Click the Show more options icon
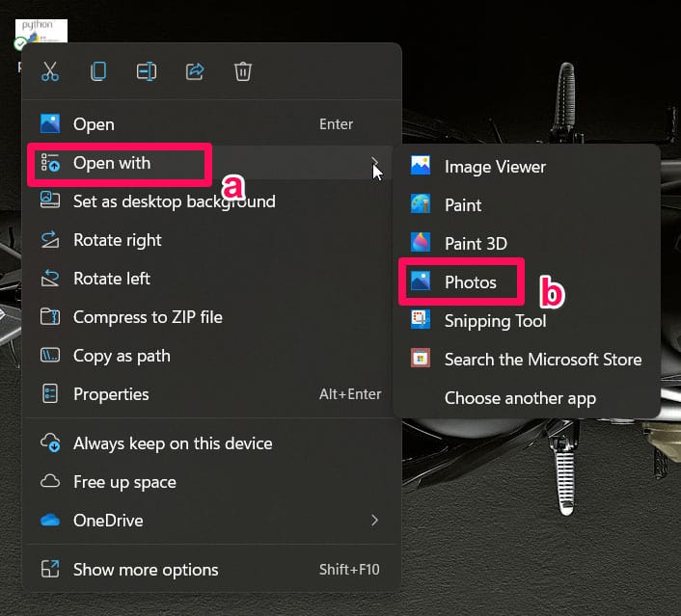The width and height of the screenshot is (681, 616). pyautogui.click(x=50, y=569)
